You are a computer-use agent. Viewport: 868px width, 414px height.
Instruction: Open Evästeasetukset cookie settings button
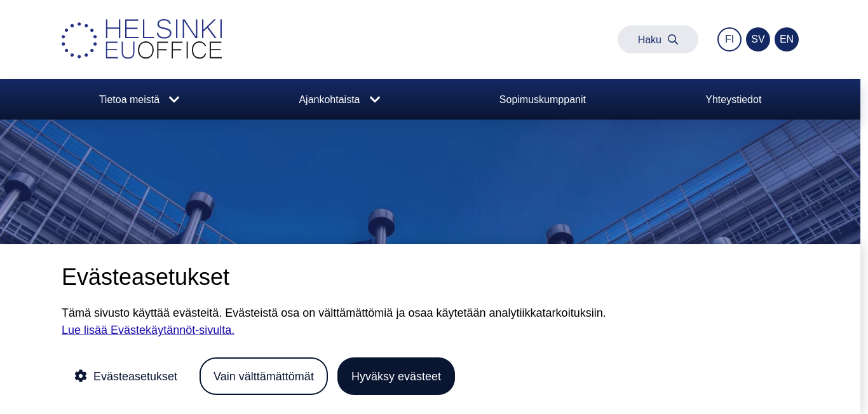point(126,376)
